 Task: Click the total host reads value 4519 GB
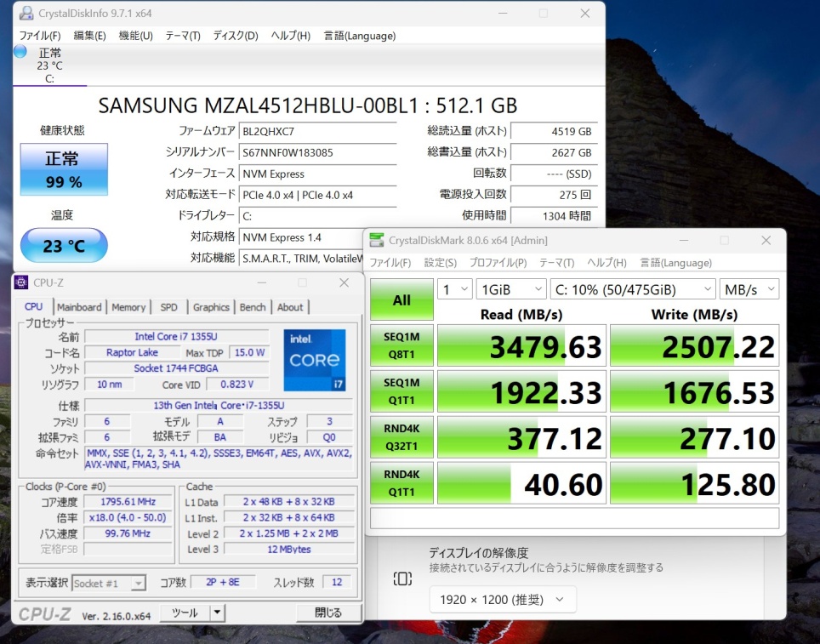pos(554,131)
